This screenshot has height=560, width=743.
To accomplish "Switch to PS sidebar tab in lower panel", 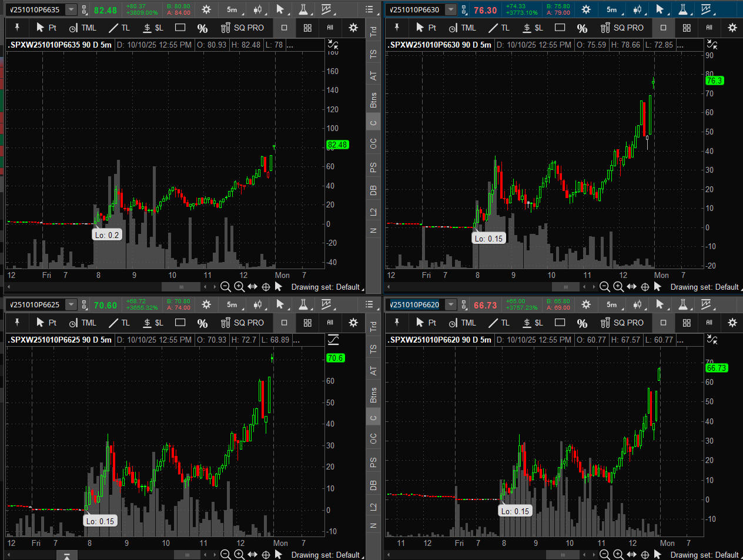I will tap(373, 463).
